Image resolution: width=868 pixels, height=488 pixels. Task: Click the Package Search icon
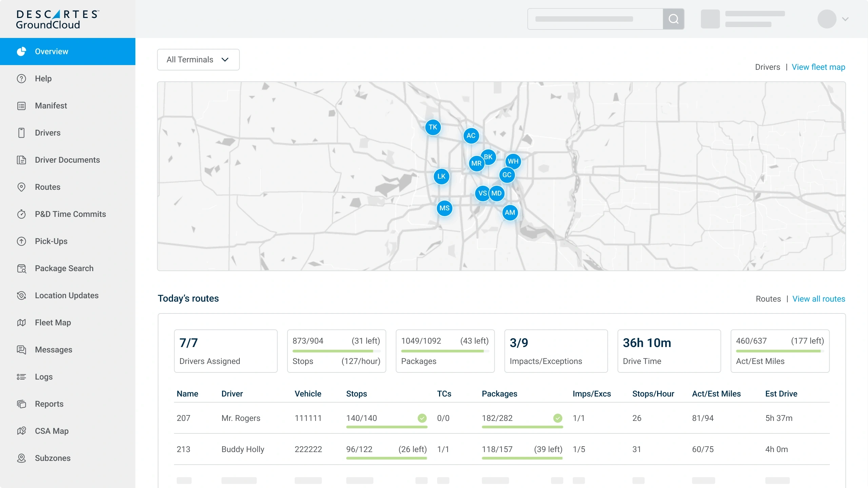(21, 268)
